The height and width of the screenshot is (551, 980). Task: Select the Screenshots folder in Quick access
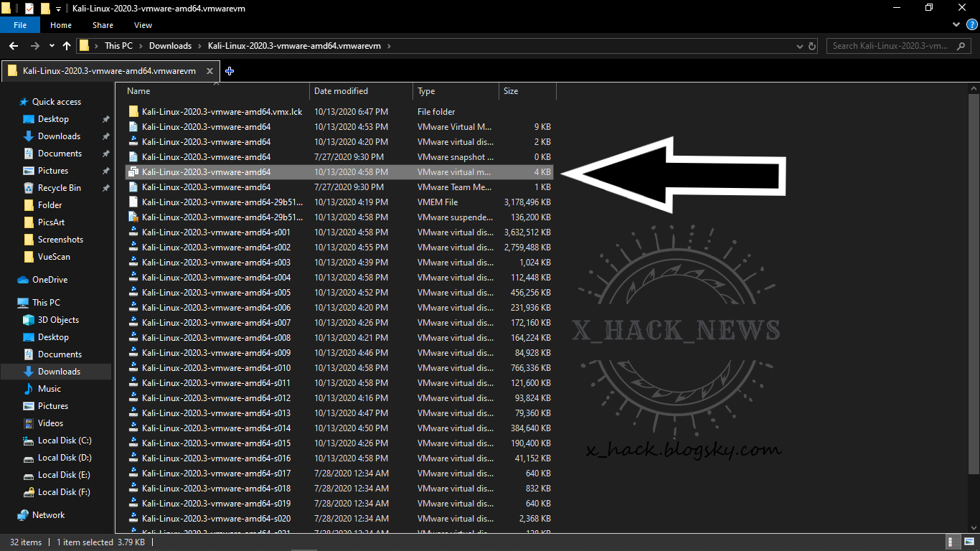[60, 240]
